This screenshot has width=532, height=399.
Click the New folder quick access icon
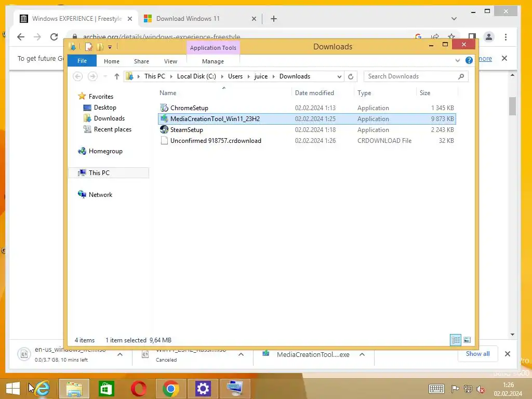pyautogui.click(x=100, y=47)
